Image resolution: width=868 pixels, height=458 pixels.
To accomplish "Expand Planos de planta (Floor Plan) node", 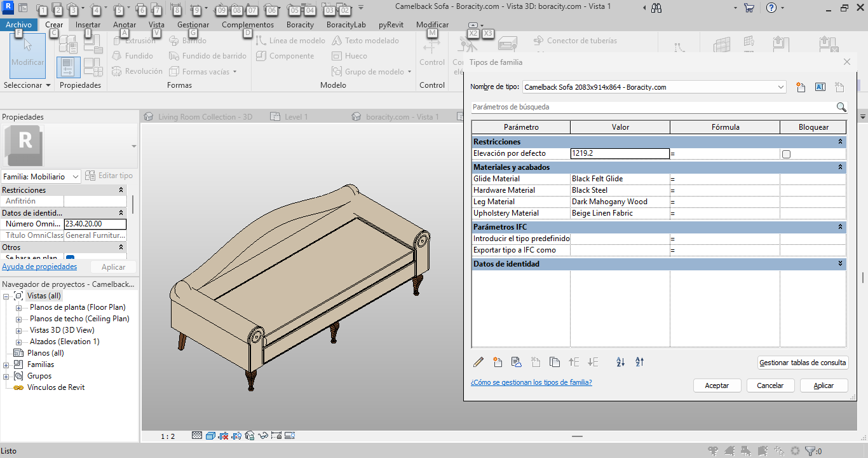I will click(x=18, y=307).
